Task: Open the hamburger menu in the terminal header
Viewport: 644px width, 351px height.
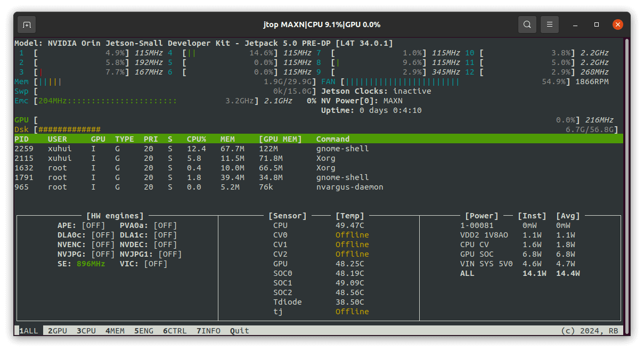Action: click(x=550, y=25)
